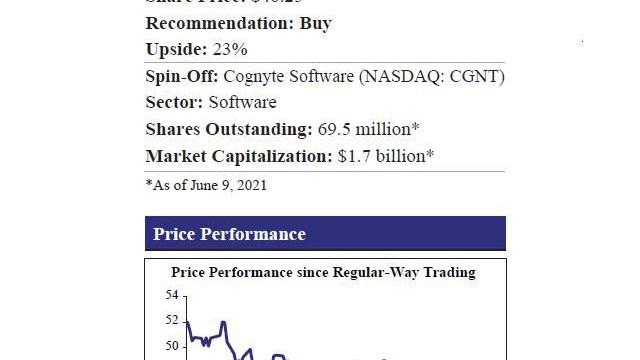Click the chart title about Regular-Way Trading
The width and height of the screenshot is (640, 360).
[323, 272]
